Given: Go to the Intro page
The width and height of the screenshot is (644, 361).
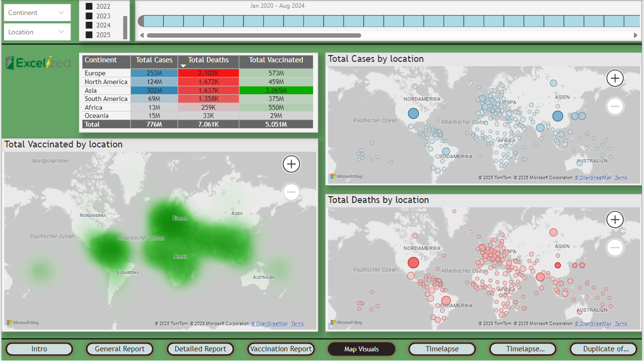Looking at the screenshot, I should (x=40, y=349).
